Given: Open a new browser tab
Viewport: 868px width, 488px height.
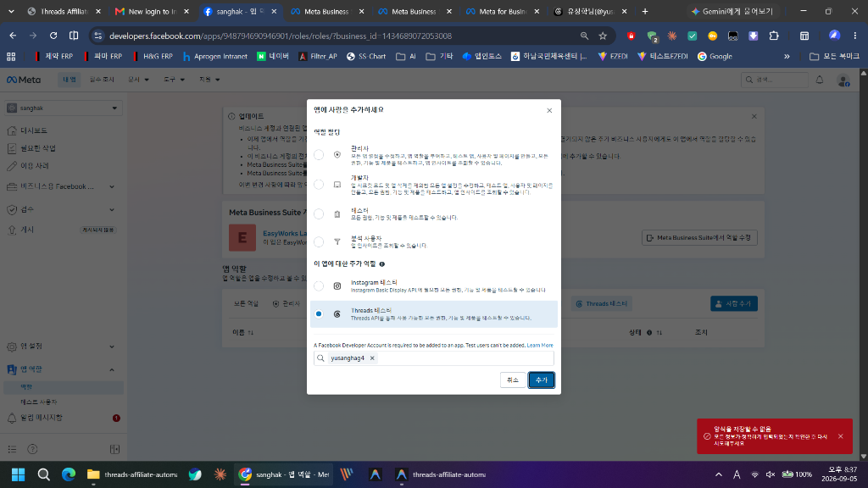Looking at the screenshot, I should [645, 11].
